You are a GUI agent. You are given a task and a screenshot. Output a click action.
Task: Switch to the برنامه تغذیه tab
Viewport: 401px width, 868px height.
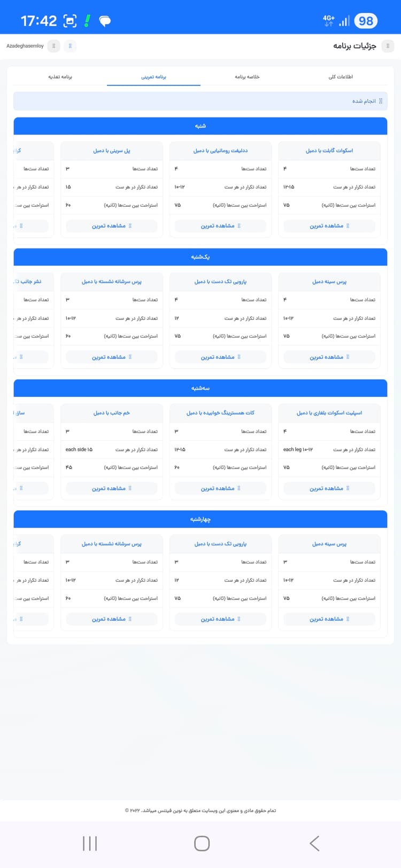60,77
